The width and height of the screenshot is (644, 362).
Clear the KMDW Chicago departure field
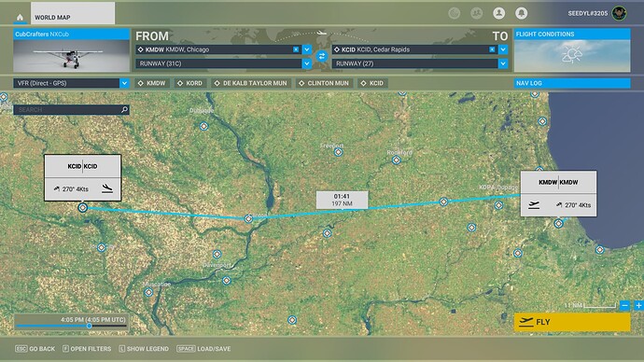pyautogui.click(x=296, y=49)
